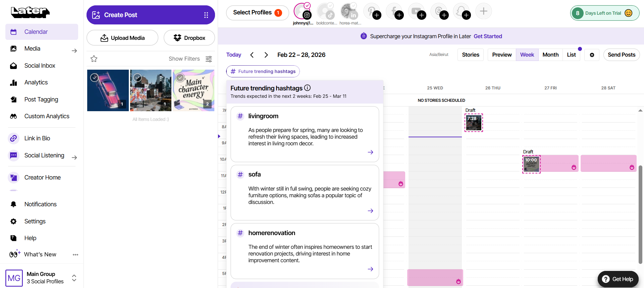This screenshot has width=644, height=288.
Task: Select the pink car media checkbox
Action: click(95, 78)
